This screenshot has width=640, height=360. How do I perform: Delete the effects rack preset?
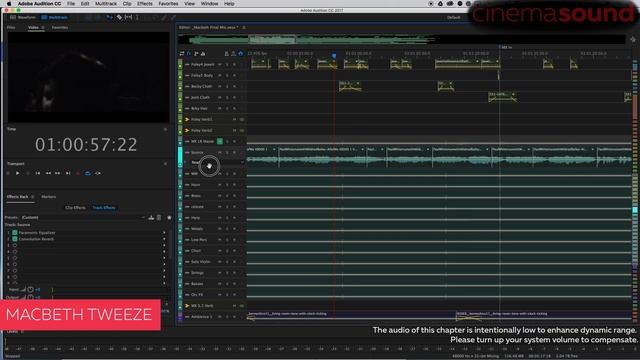[159, 218]
